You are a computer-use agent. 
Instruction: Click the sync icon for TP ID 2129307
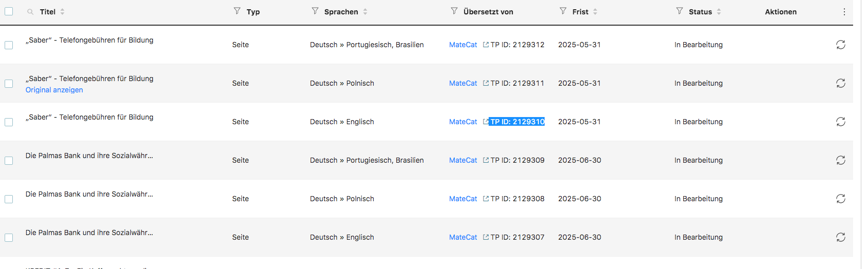click(x=840, y=237)
